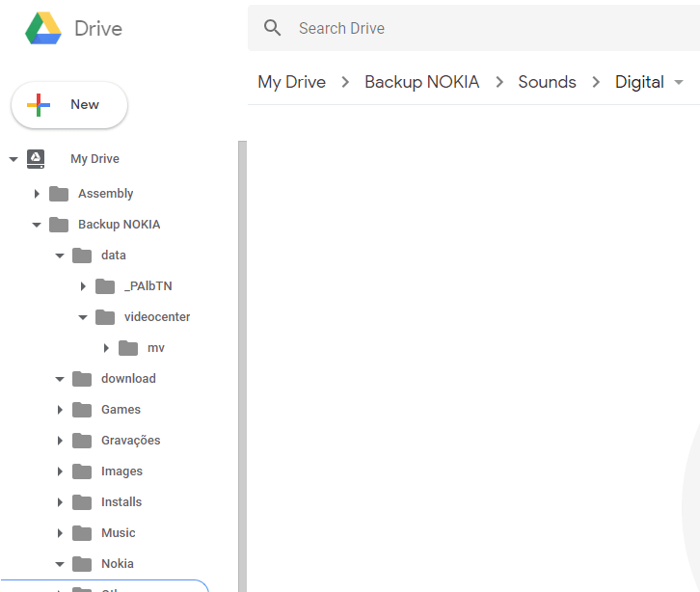Select _PAlbTN label in folder tree
Screen dimensions: 700x592
click(x=148, y=286)
